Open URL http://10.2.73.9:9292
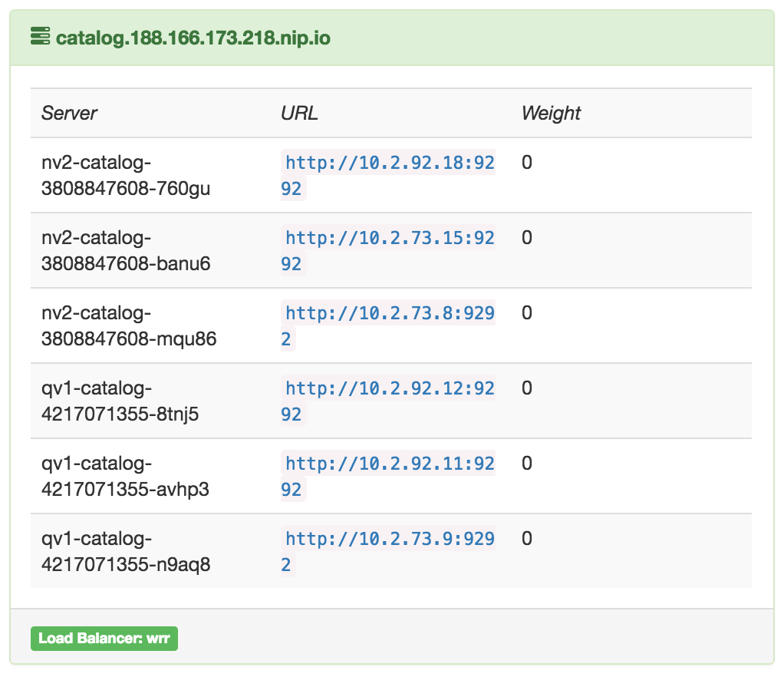The width and height of the screenshot is (784, 677). (388, 551)
